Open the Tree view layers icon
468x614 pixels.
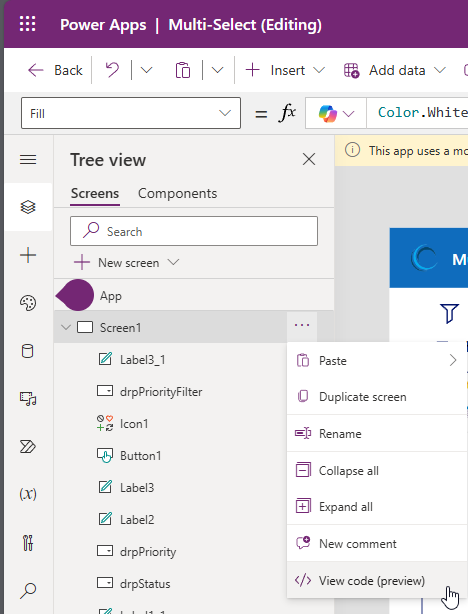[x=28, y=207]
